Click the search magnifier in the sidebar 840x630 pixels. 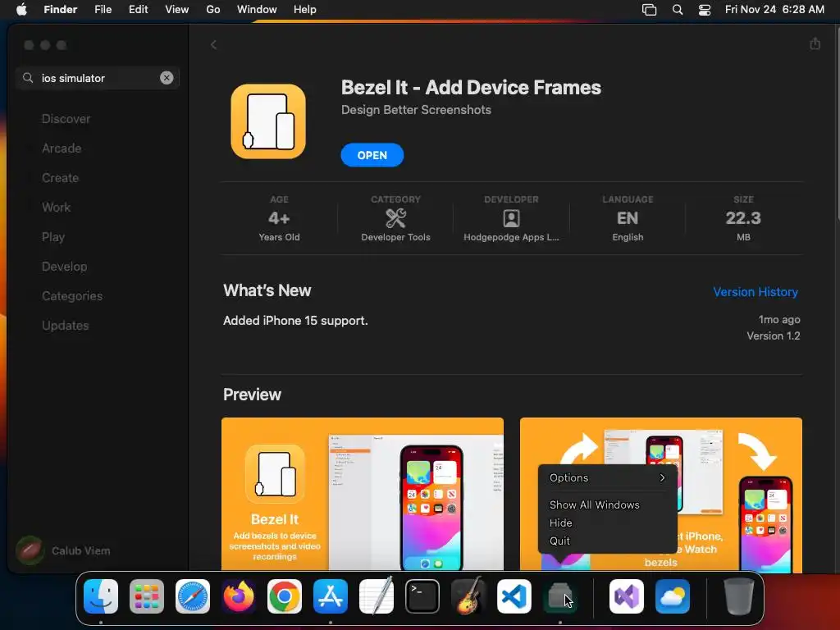point(28,78)
